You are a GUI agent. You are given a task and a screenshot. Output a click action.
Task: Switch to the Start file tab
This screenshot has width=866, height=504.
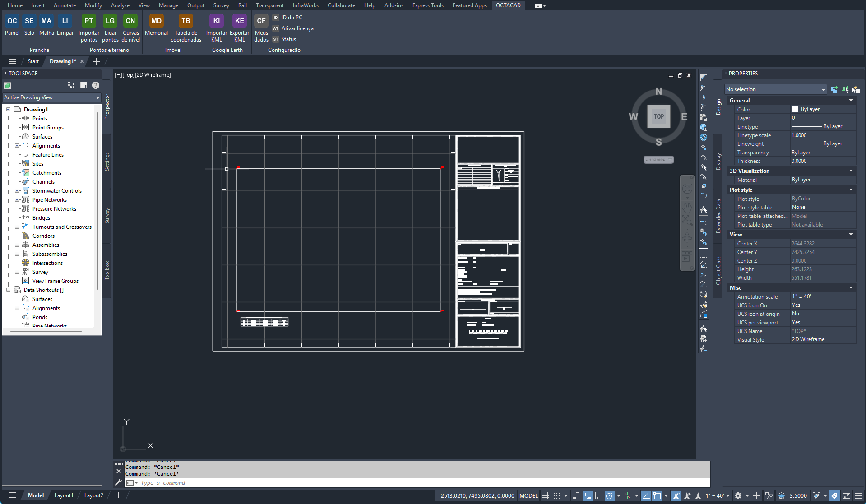(x=33, y=61)
